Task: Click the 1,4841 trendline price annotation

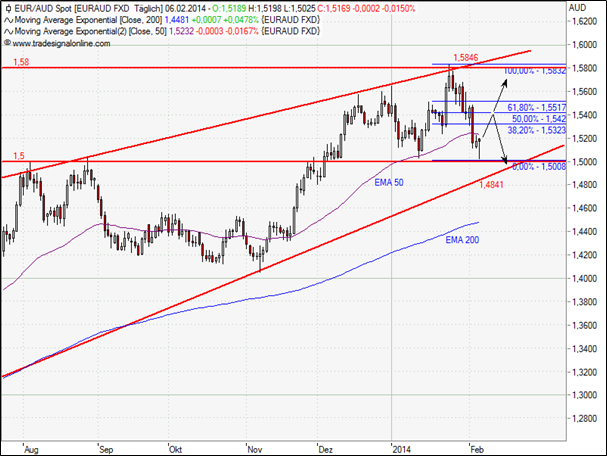Action: pos(491,184)
